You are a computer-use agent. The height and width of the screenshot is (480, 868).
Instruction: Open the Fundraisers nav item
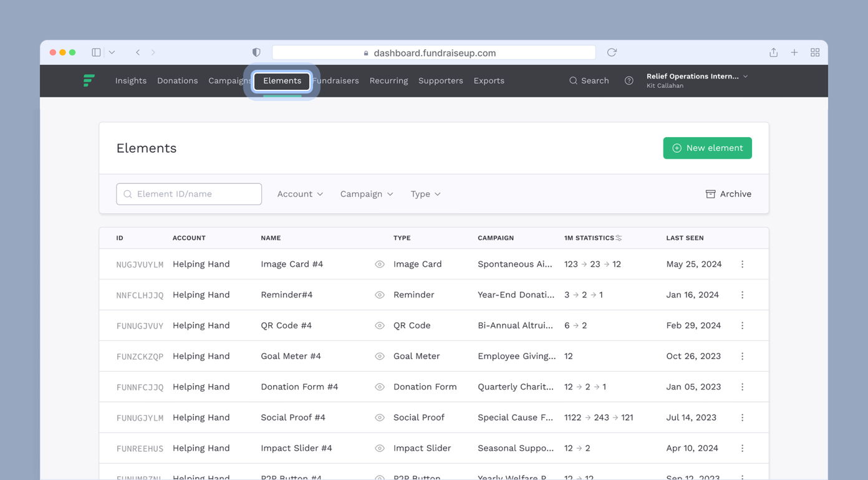pos(335,80)
